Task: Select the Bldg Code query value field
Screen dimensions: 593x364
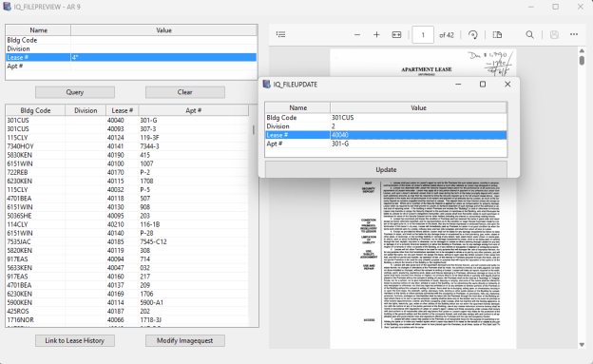Action: click(x=163, y=40)
